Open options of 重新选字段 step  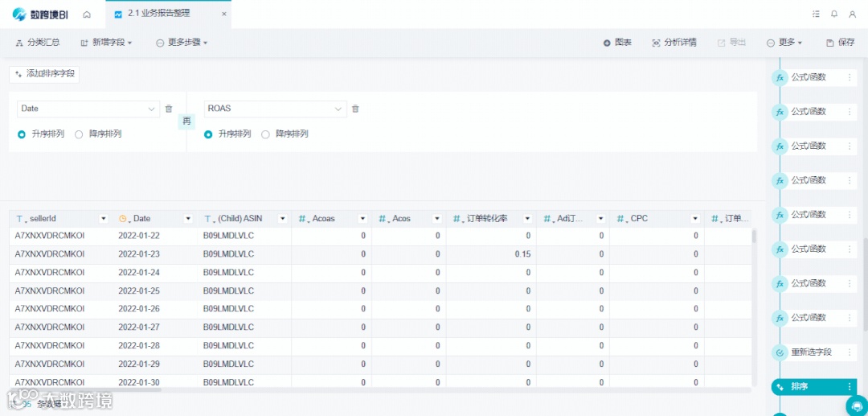pyautogui.click(x=850, y=352)
